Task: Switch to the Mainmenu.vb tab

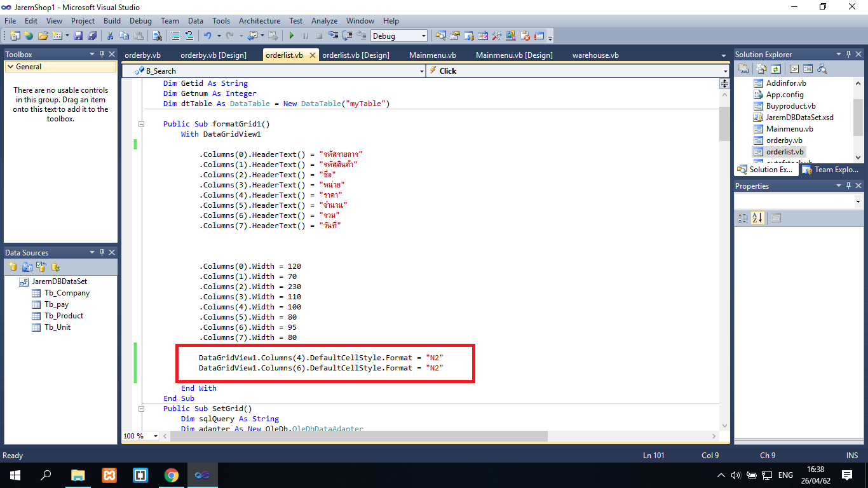Action: [433, 55]
